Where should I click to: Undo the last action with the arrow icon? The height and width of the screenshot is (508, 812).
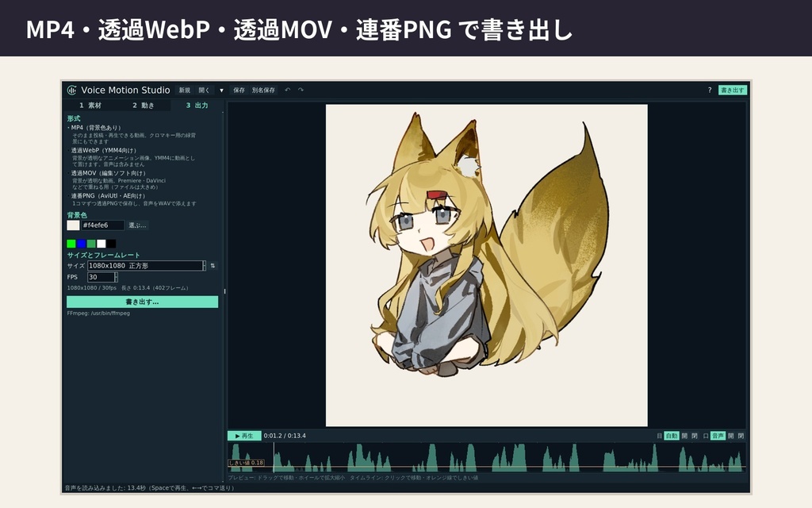point(287,90)
